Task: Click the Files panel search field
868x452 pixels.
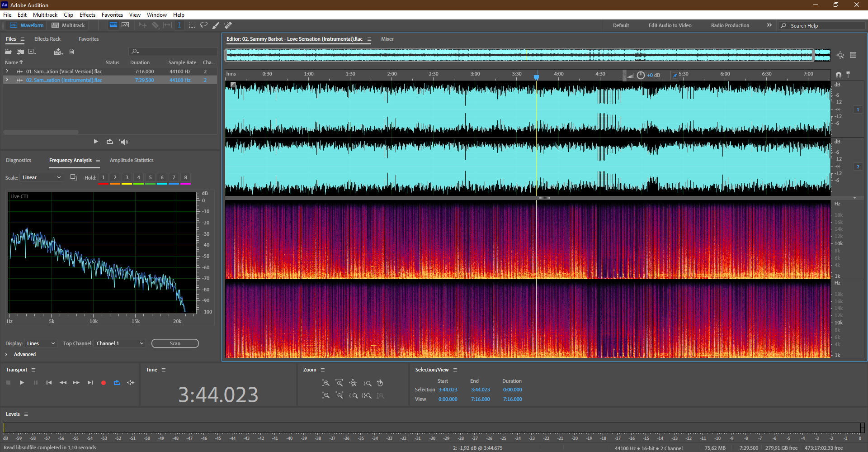Action: (x=173, y=52)
